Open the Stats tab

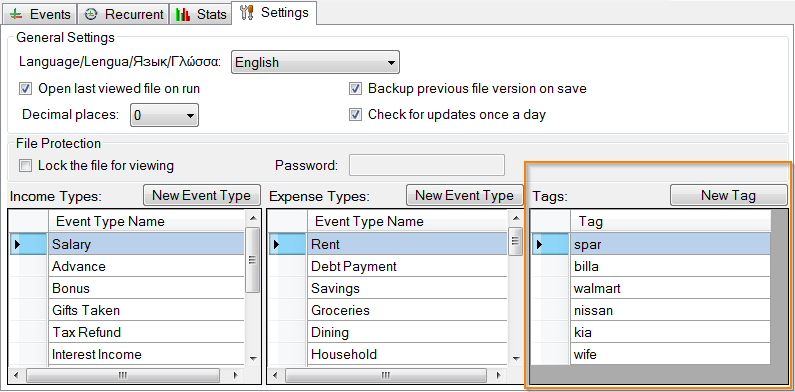[x=201, y=14]
